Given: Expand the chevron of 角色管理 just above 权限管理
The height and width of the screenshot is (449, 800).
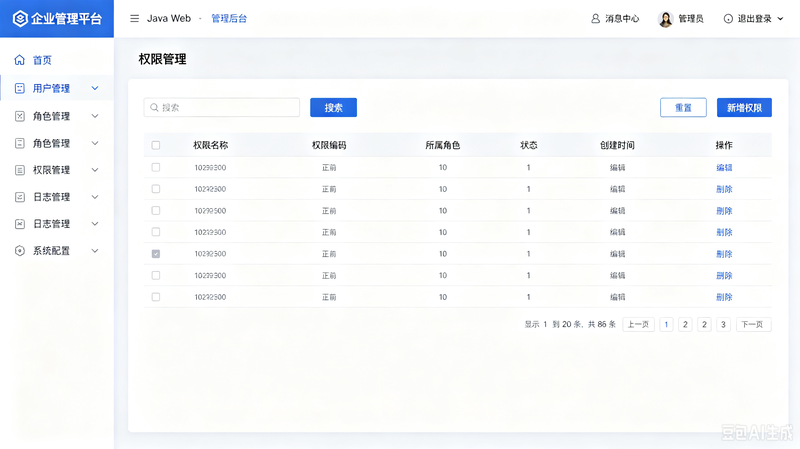Looking at the screenshot, I should 95,143.
